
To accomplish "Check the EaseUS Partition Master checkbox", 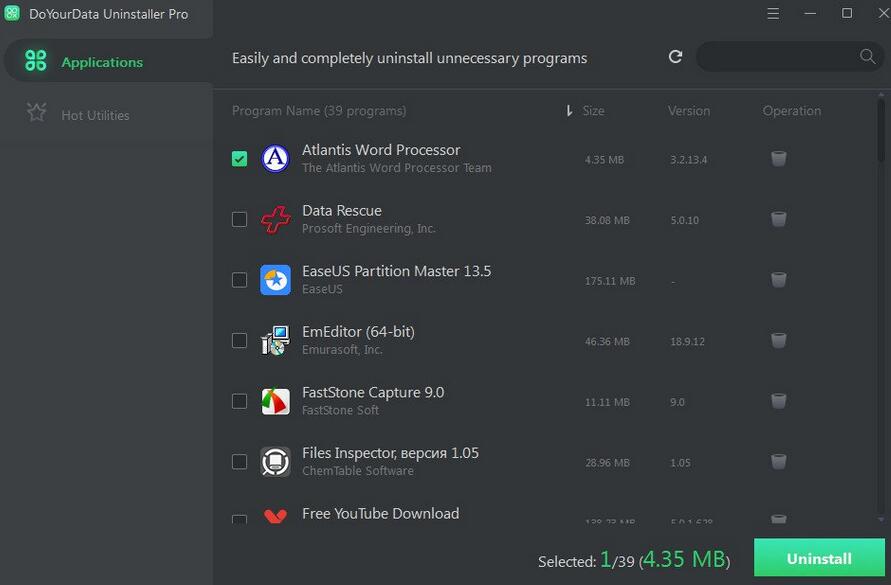I will point(239,280).
